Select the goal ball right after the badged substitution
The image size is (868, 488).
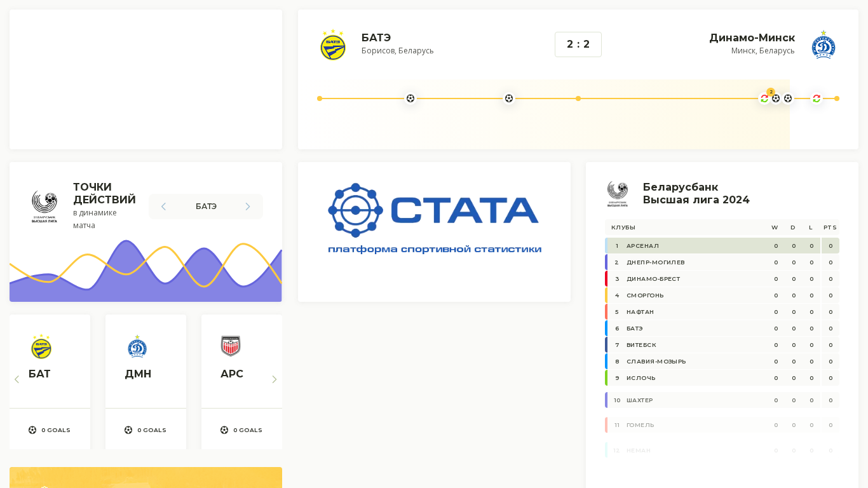(x=776, y=98)
